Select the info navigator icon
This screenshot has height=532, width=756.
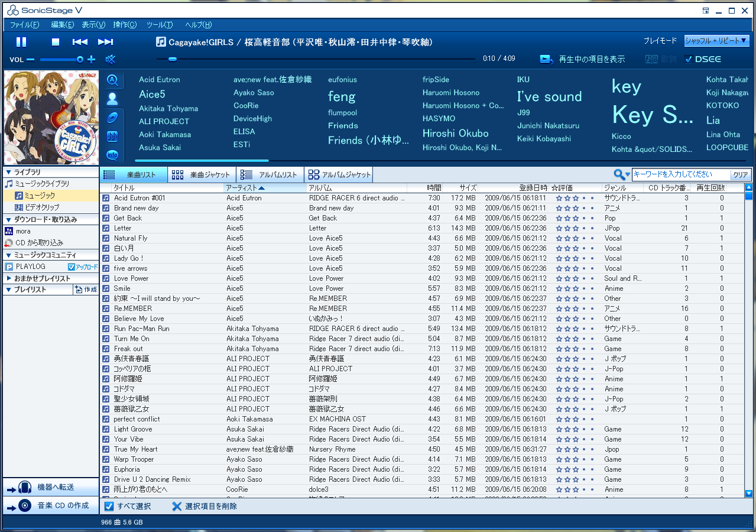(112, 155)
